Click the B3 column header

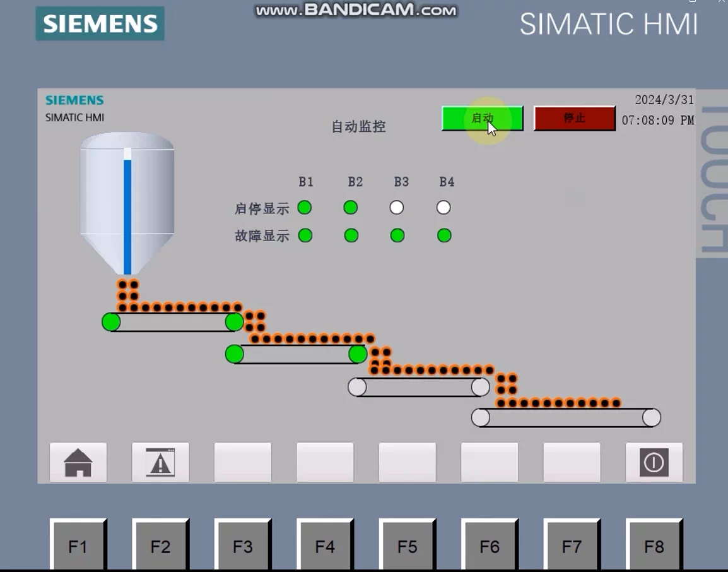tap(402, 182)
